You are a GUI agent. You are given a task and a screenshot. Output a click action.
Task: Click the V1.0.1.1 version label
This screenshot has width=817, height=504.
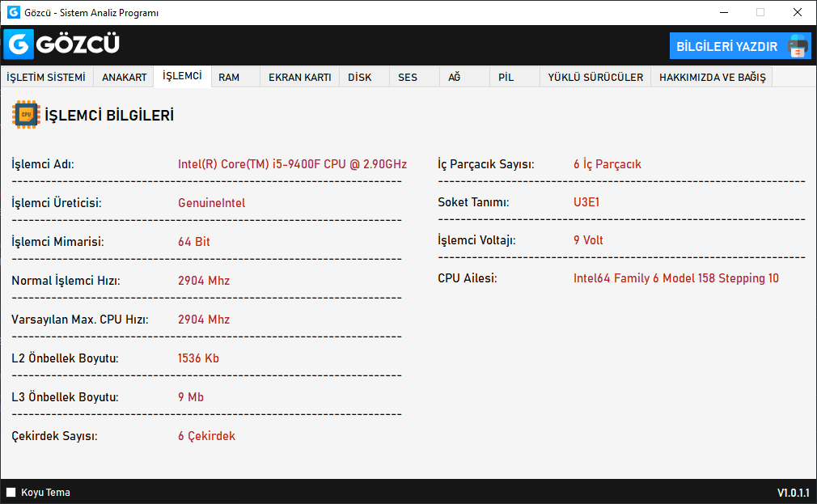(793, 493)
